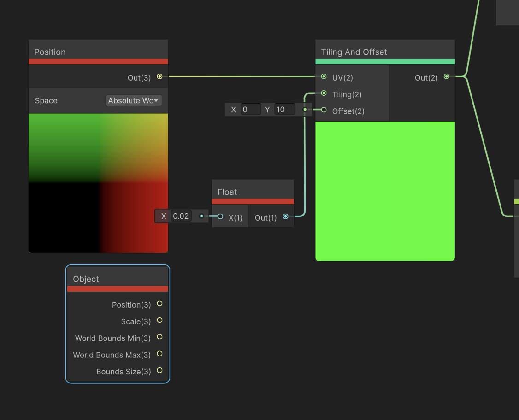Click the Offset(2) input port
The image size is (519, 420).
(x=324, y=111)
